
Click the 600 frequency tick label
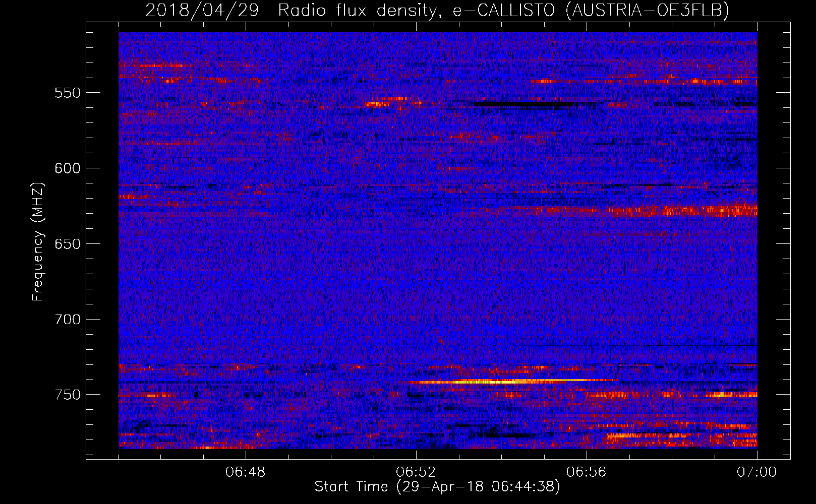tap(68, 168)
